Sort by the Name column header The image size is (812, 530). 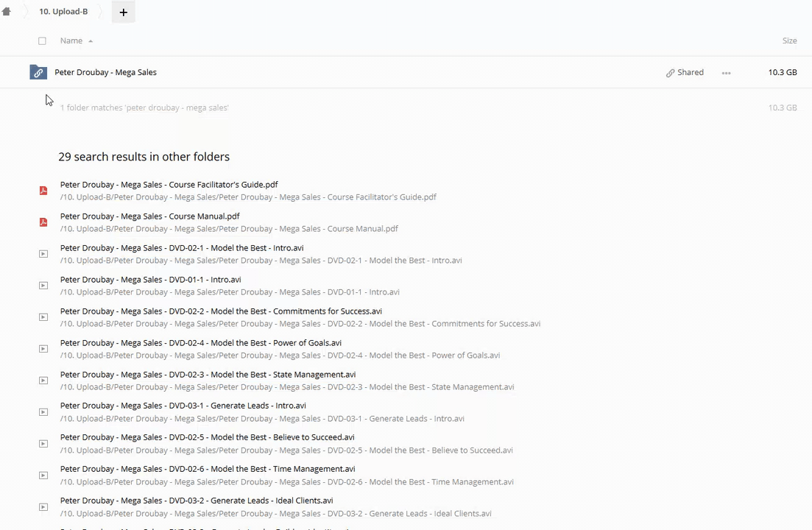tap(71, 41)
